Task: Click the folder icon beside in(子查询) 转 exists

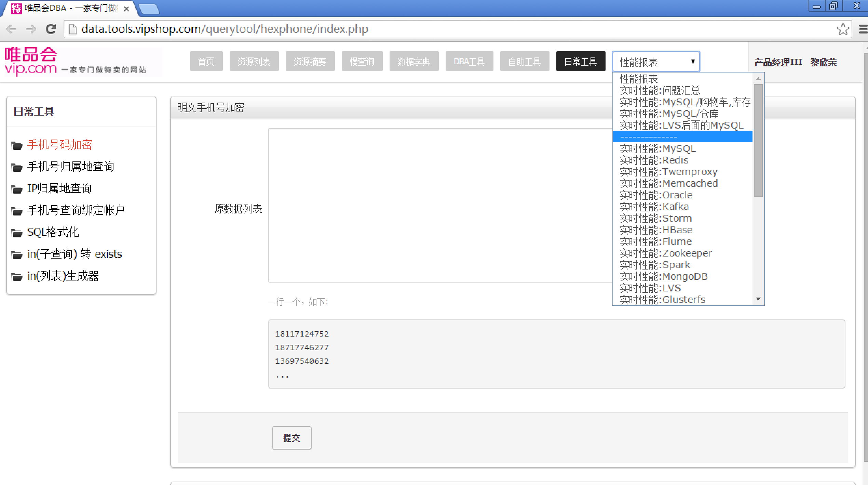Action: [x=17, y=255]
